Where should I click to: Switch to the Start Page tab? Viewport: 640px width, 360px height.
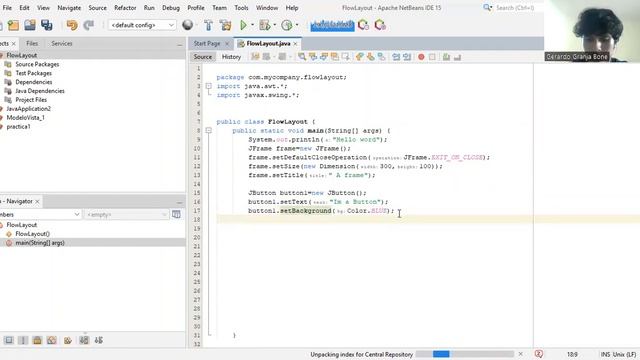point(207,43)
